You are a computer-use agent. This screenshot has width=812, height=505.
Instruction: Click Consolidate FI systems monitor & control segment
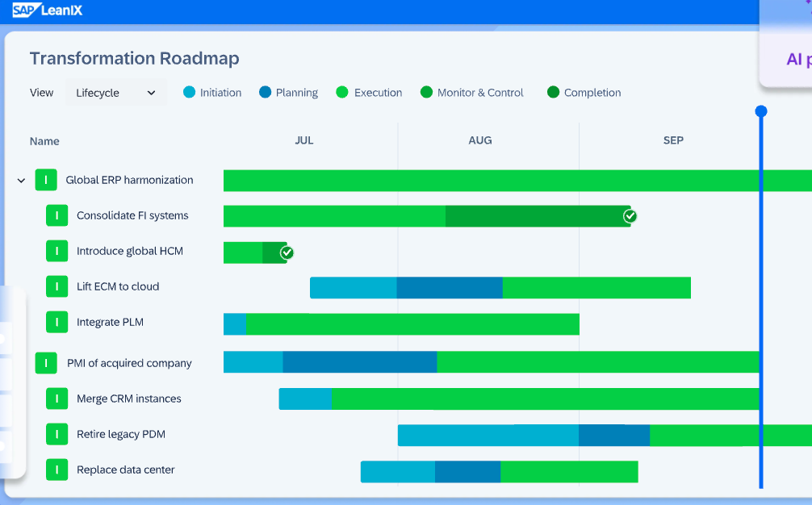pos(538,216)
